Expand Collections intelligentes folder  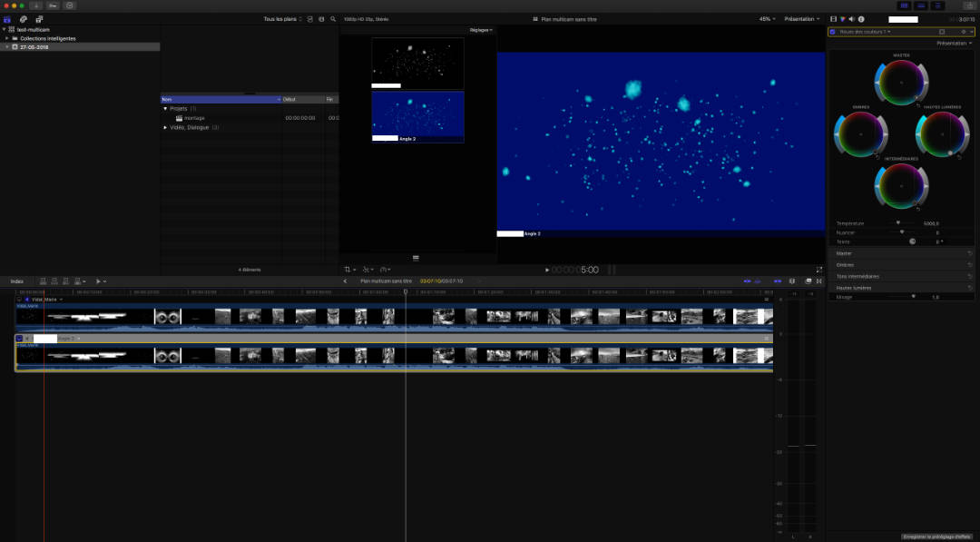tap(7, 39)
